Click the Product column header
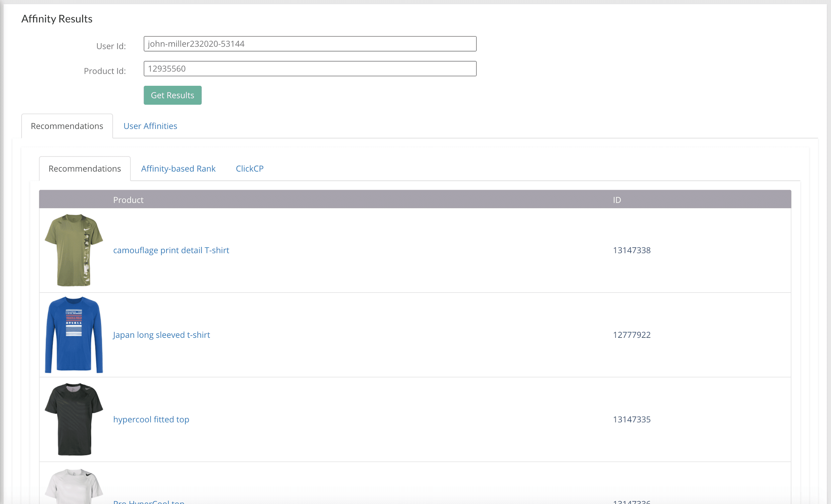Screen dimensions: 831x504 point(128,200)
